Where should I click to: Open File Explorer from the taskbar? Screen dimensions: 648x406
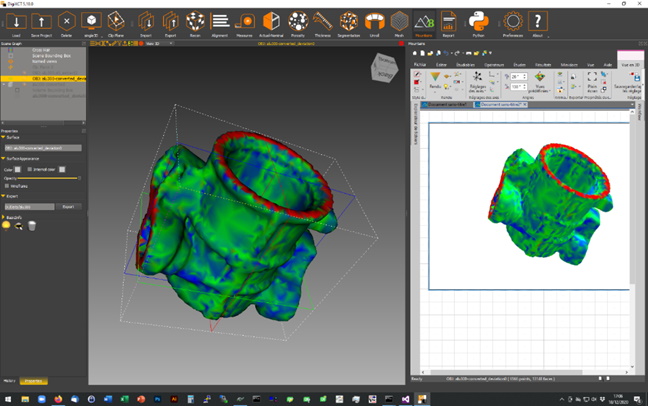[x=25, y=399]
